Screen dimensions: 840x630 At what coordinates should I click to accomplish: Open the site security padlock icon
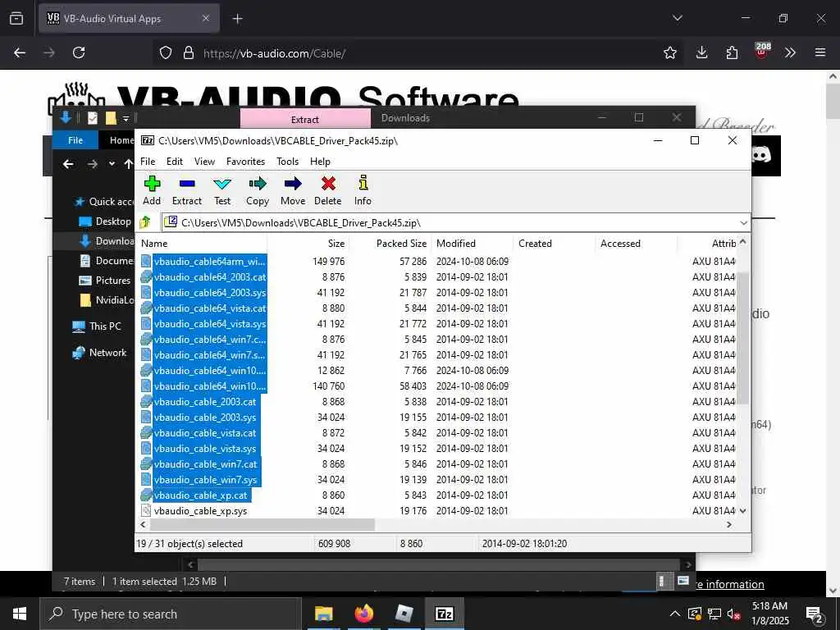click(x=189, y=52)
